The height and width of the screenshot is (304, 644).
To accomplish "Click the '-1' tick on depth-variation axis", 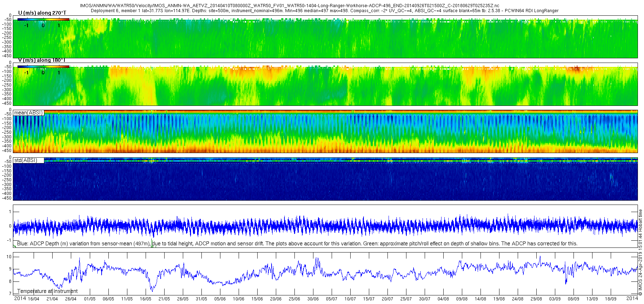I will [9, 240].
